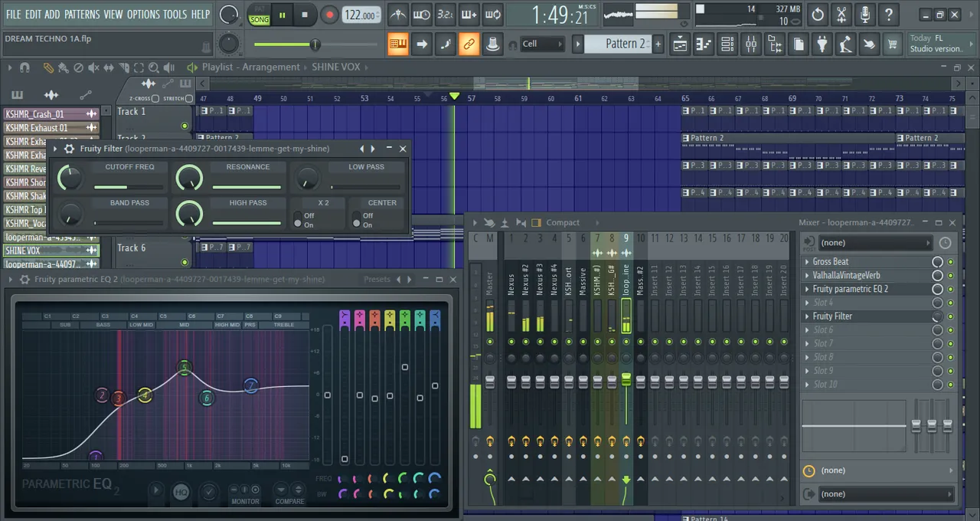Screen dimensions: 980x521
Task: Open the HELP menu
Action: pos(200,15)
